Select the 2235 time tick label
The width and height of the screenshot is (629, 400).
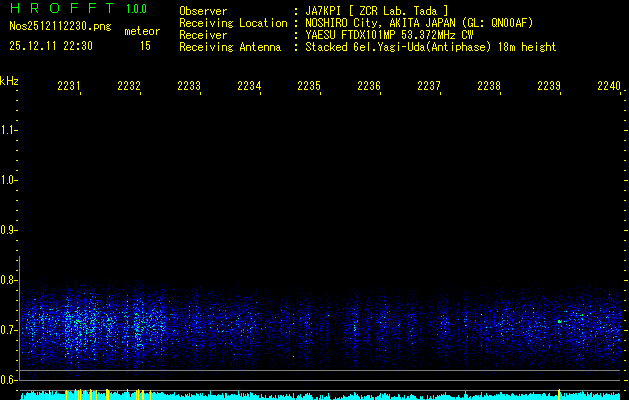pos(309,87)
